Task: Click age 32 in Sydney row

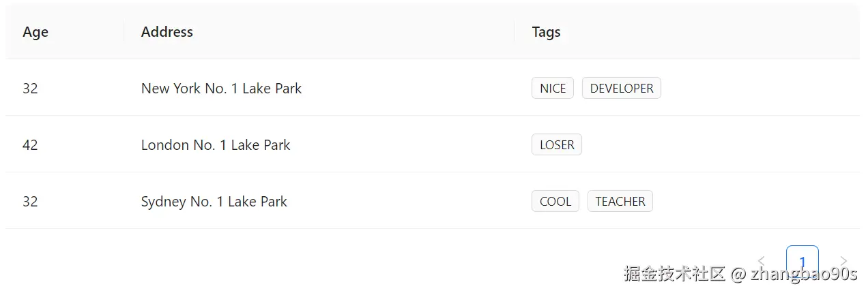Action: (30, 201)
